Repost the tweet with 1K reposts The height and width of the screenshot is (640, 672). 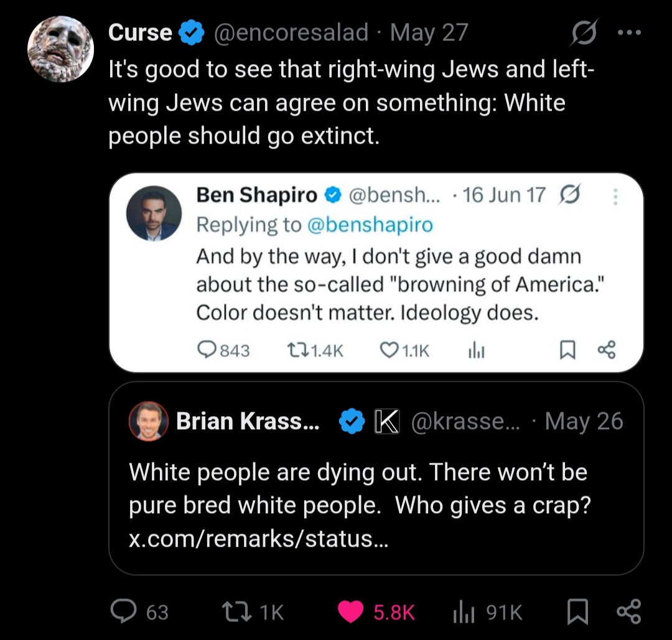coord(236,612)
